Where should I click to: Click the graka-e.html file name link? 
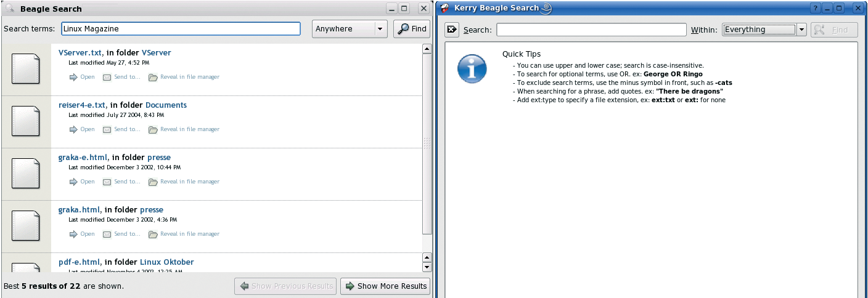(x=83, y=158)
